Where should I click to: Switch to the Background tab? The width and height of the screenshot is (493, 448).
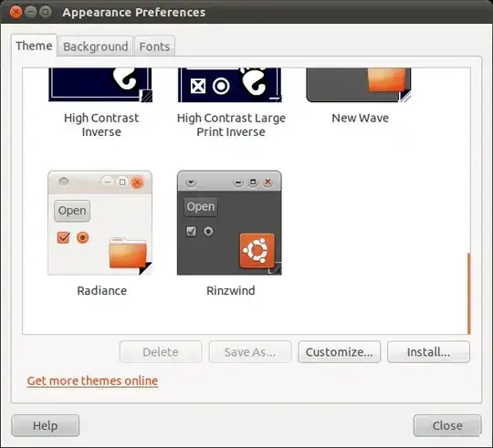(x=96, y=47)
